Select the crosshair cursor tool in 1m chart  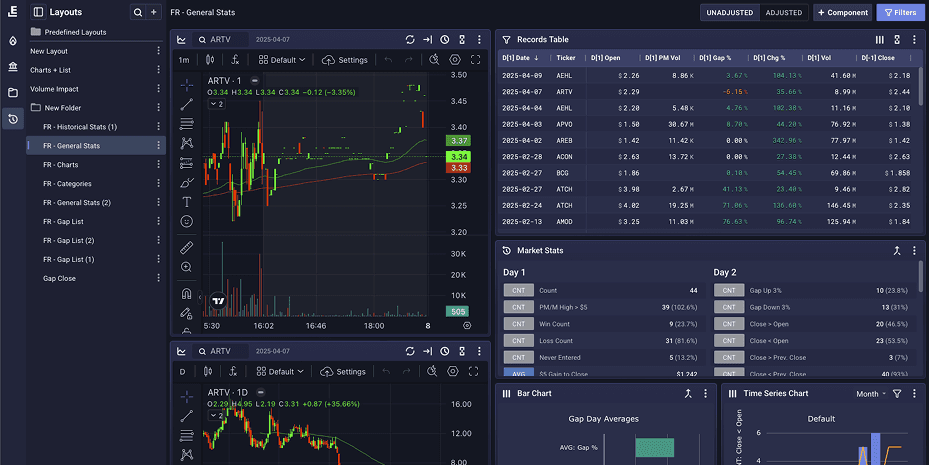tap(187, 85)
